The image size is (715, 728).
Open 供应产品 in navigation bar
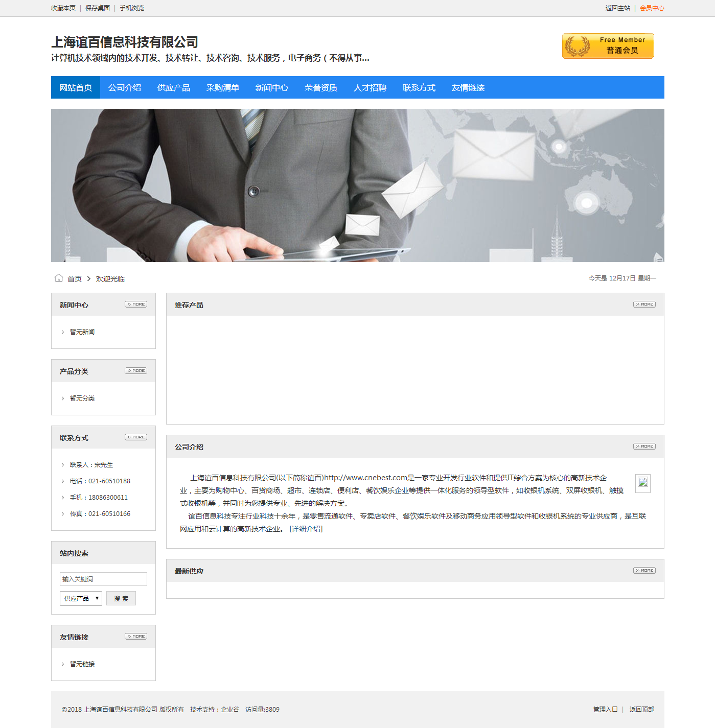pos(174,87)
